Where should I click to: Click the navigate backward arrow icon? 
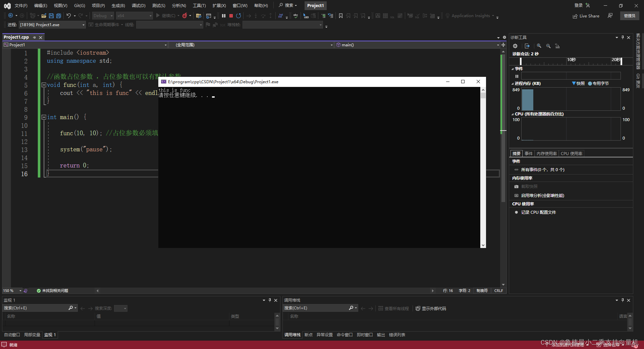pos(11,16)
